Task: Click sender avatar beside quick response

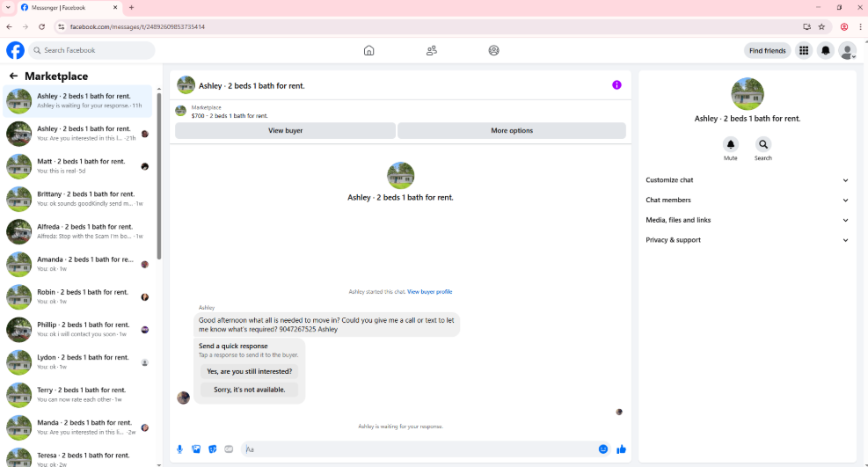Action: 183,398
